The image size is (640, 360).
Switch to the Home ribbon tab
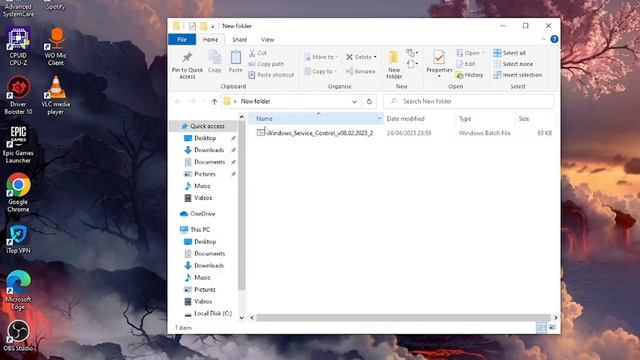(210, 40)
